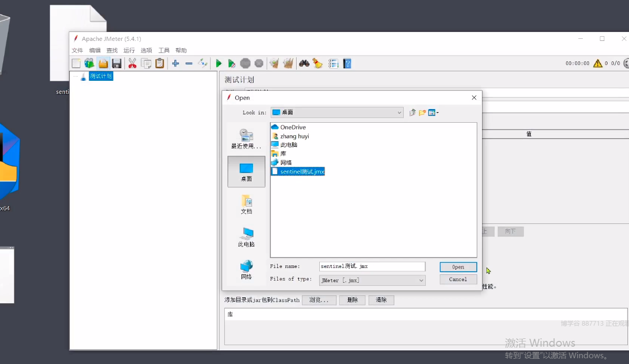Open the 帮助 menu

pos(181,50)
